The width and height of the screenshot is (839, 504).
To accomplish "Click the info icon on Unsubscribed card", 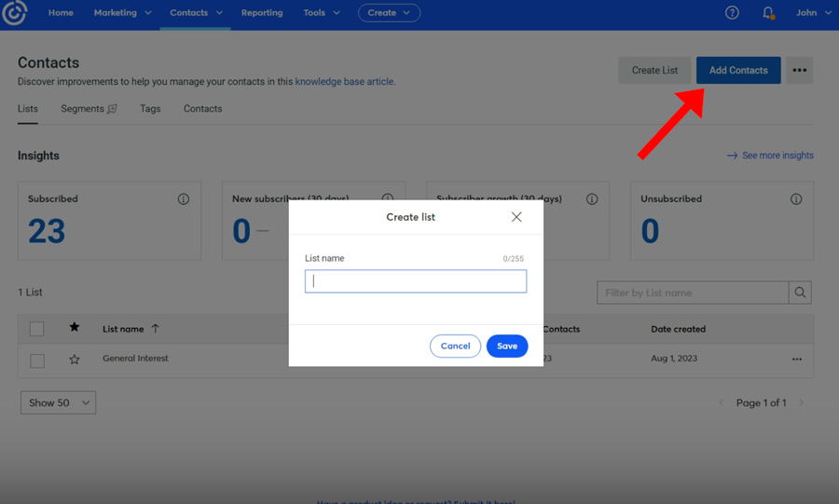I will [x=796, y=198].
